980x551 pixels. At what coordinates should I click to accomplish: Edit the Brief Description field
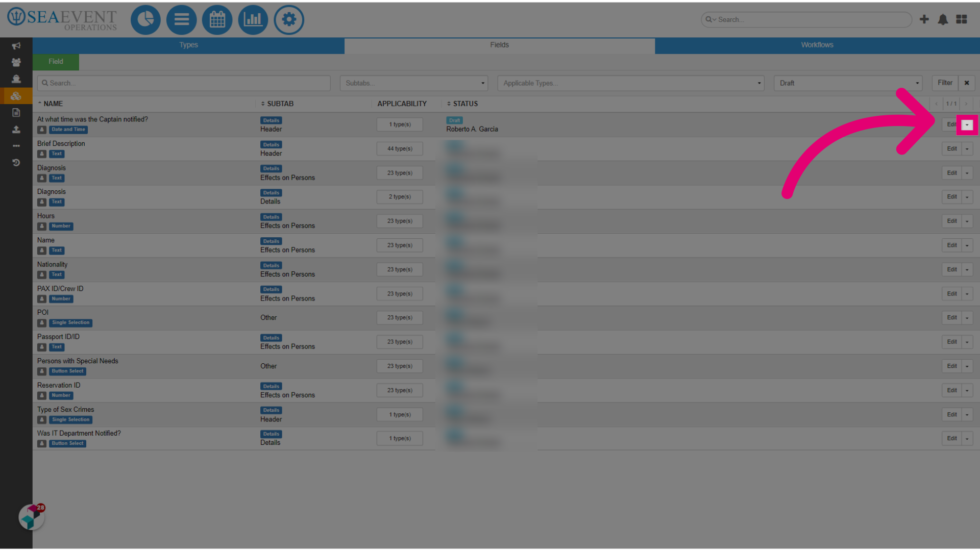pyautogui.click(x=952, y=149)
